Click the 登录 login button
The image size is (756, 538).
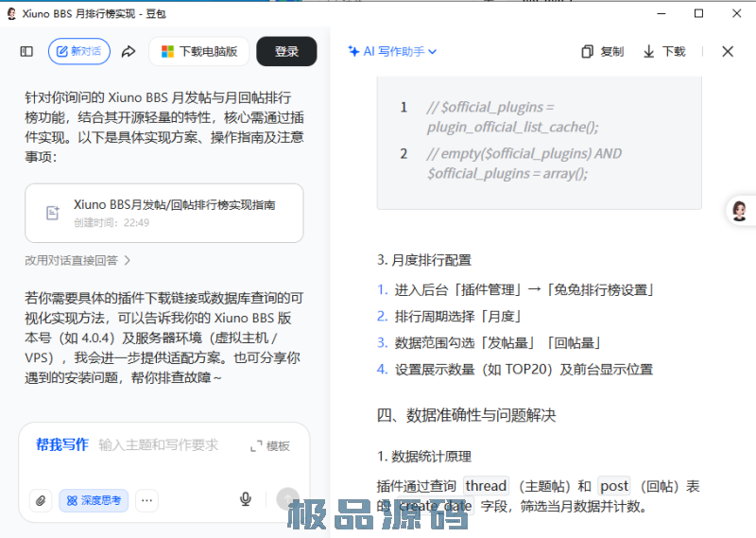click(286, 52)
